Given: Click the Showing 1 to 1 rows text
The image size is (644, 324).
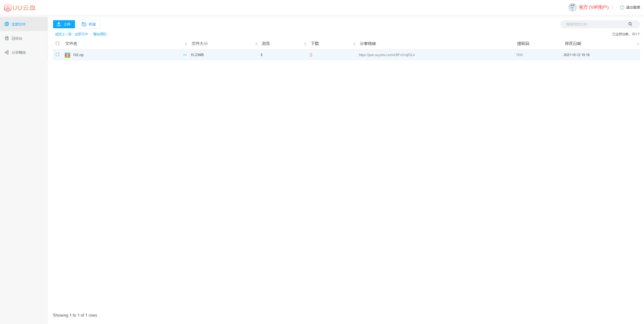Looking at the screenshot, I should tap(75, 315).
